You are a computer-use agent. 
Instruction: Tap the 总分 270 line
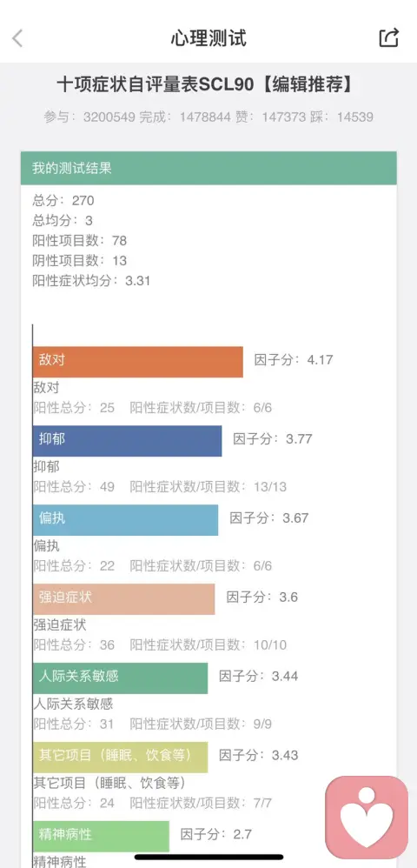point(63,200)
